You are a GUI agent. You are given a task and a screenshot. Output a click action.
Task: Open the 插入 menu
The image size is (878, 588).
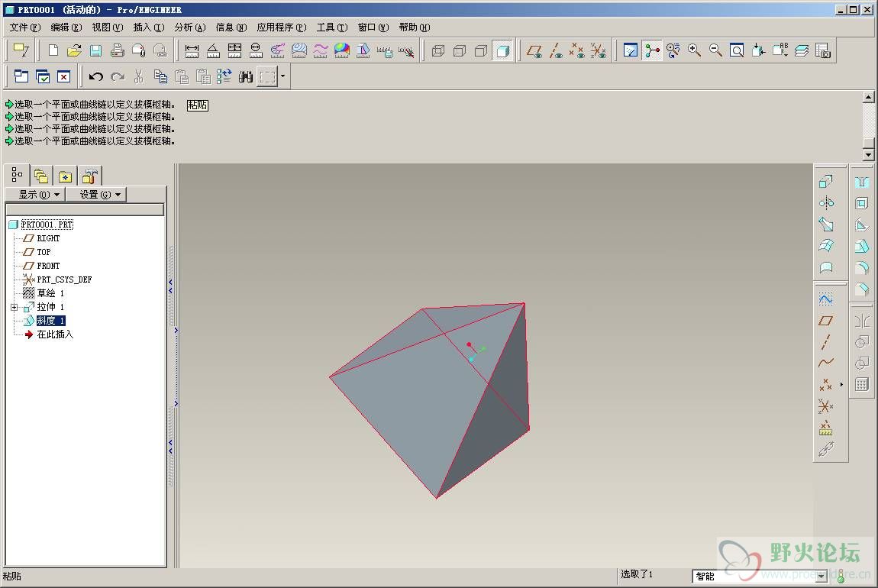tap(149, 27)
